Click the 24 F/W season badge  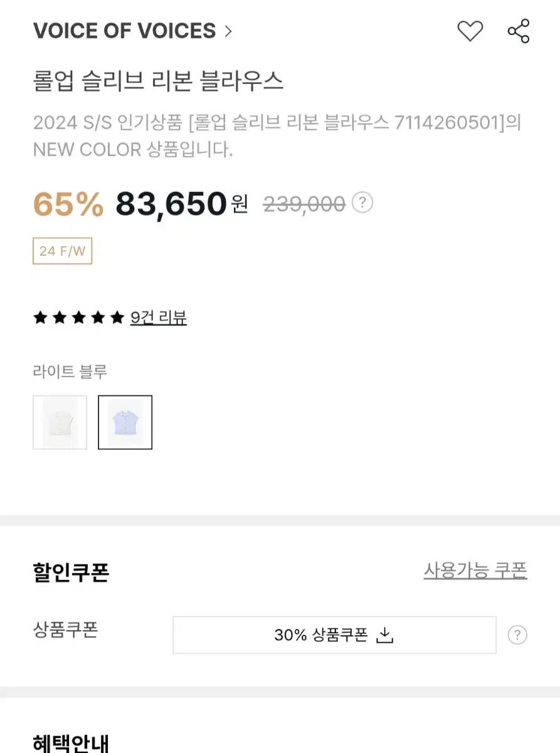point(63,251)
